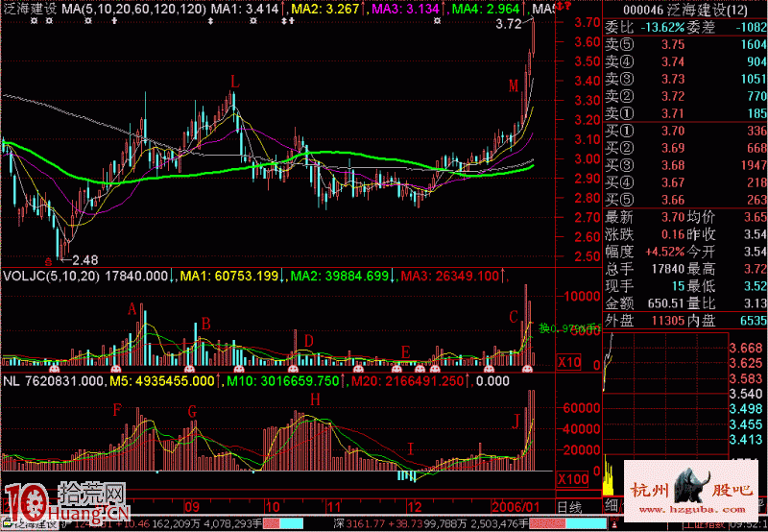Click the 3.72 peak price marker
This screenshot has height=532, width=768.
[508, 25]
